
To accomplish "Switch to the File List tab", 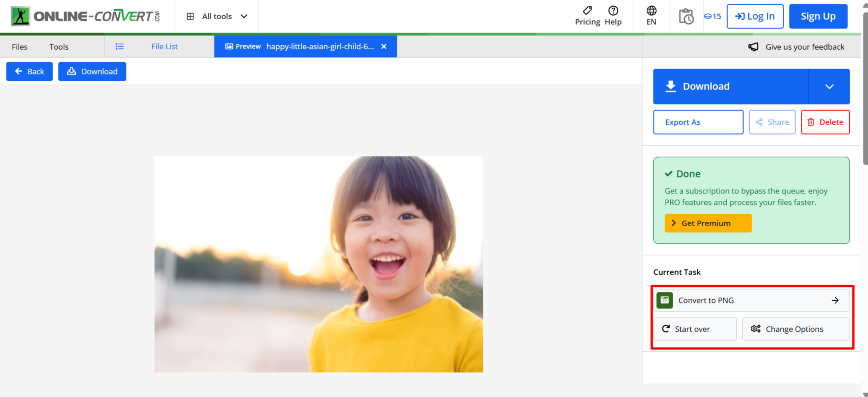I will coord(164,46).
